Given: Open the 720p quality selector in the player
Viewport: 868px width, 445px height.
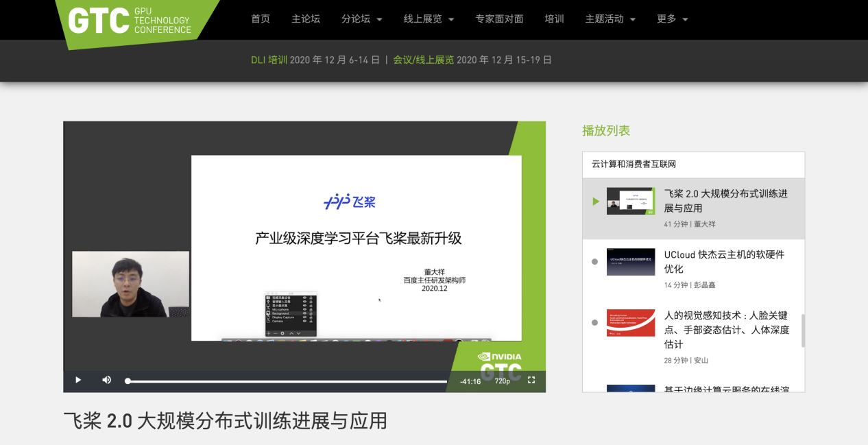Looking at the screenshot, I should (x=502, y=382).
